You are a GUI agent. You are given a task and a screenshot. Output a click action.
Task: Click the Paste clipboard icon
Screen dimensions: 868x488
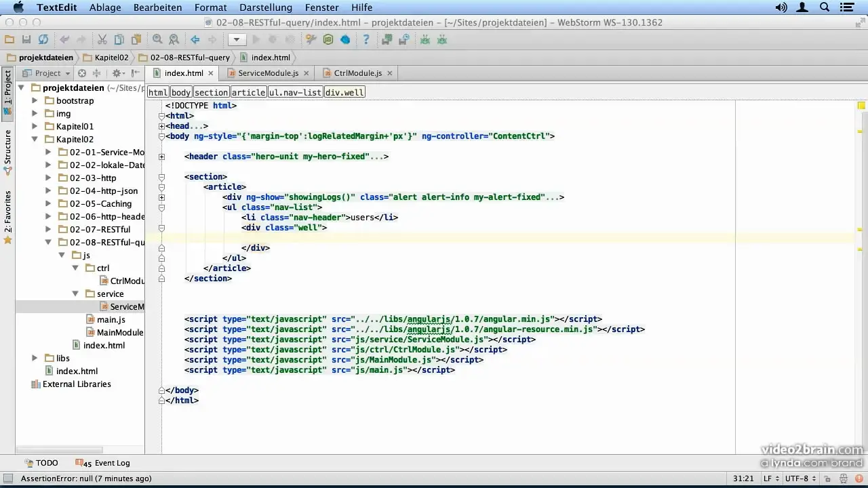136,40
